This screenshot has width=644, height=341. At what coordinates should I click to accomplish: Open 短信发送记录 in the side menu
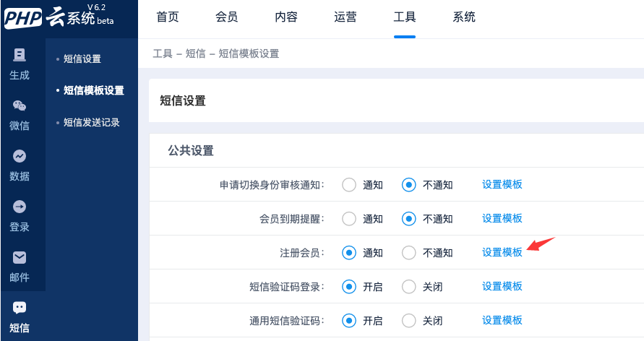pos(92,122)
